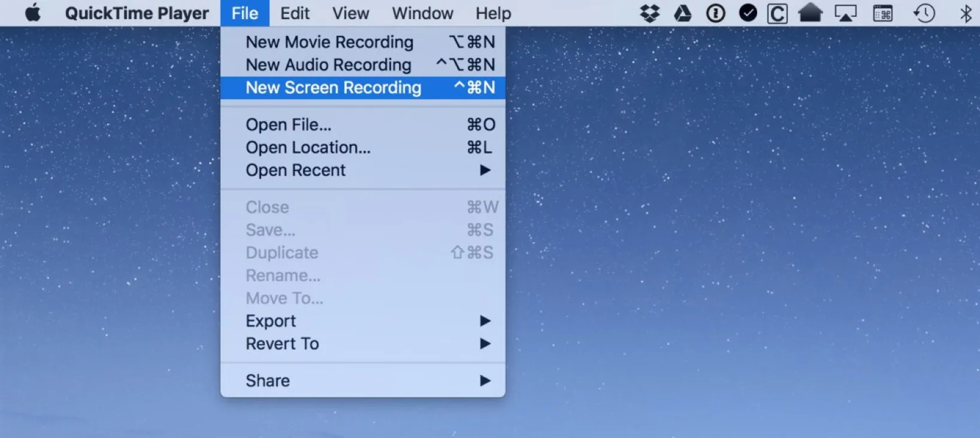The image size is (980, 438).
Task: Open the boxed C menu bar icon
Action: (x=777, y=13)
